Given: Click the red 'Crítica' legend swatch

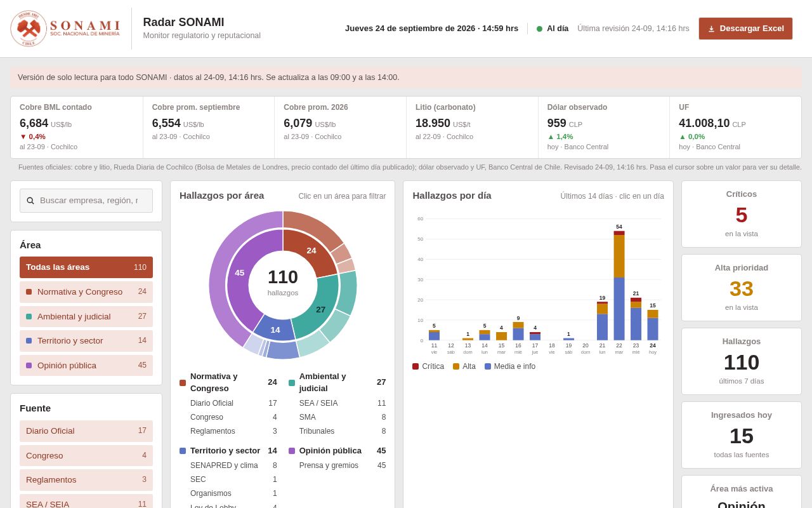Looking at the screenshot, I should coord(416,366).
